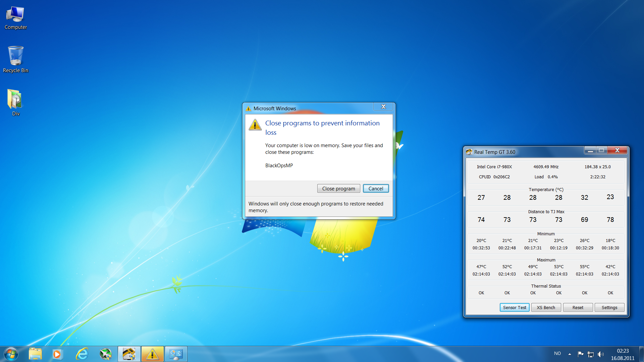Click first core temperature 27
The height and width of the screenshot is (362, 644).
coord(481,197)
